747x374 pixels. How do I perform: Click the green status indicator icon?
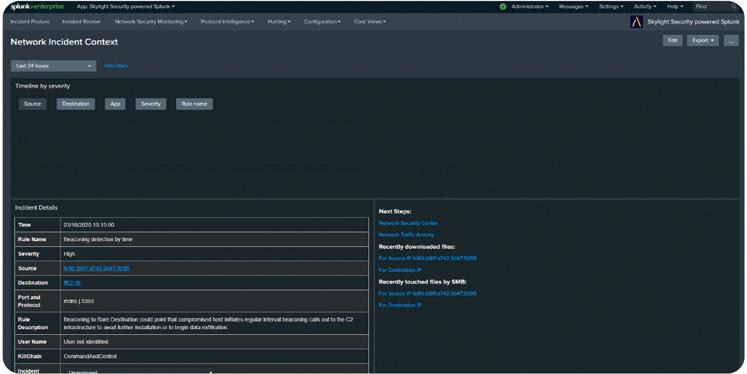click(503, 7)
